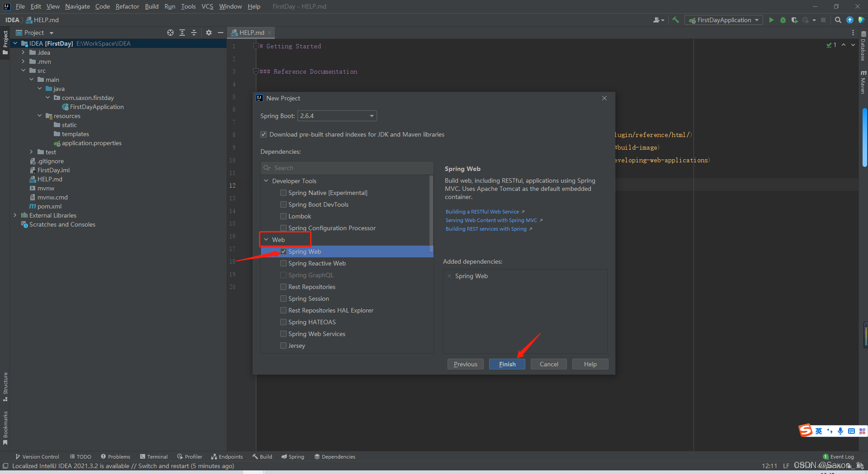The width and height of the screenshot is (868, 474).
Task: Click the Previous button
Action: (x=466, y=364)
